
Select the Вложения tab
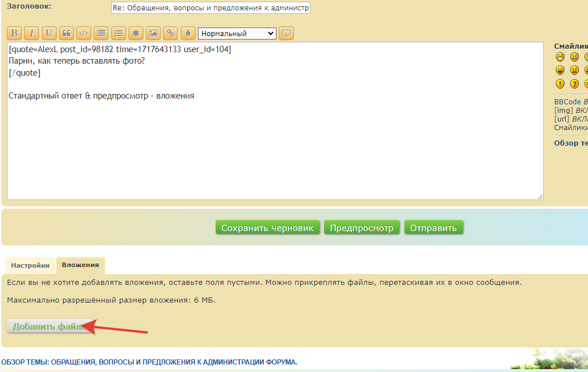80,265
